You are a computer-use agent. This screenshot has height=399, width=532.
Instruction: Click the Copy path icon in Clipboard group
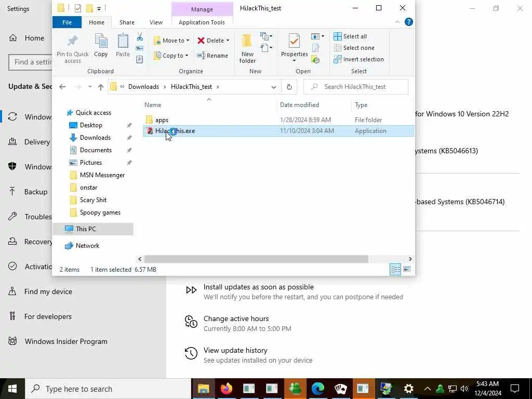tap(139, 48)
